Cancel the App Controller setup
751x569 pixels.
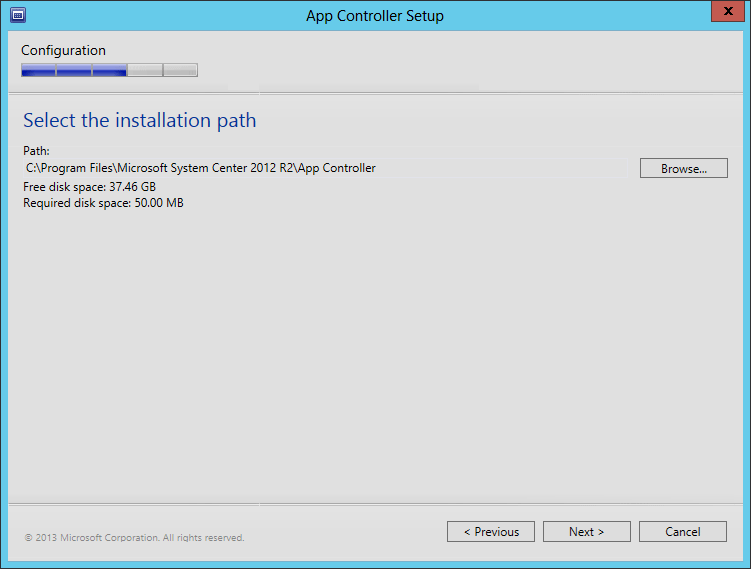click(x=683, y=532)
